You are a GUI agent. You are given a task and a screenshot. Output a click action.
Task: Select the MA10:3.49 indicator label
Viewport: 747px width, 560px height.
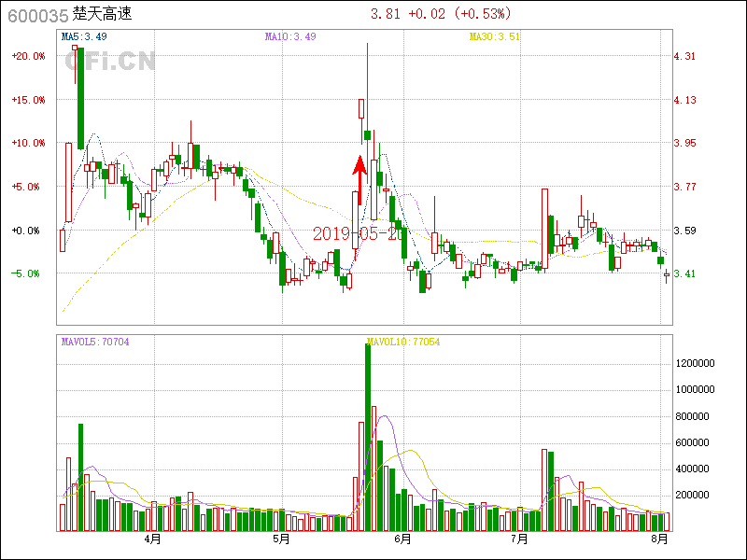290,36
